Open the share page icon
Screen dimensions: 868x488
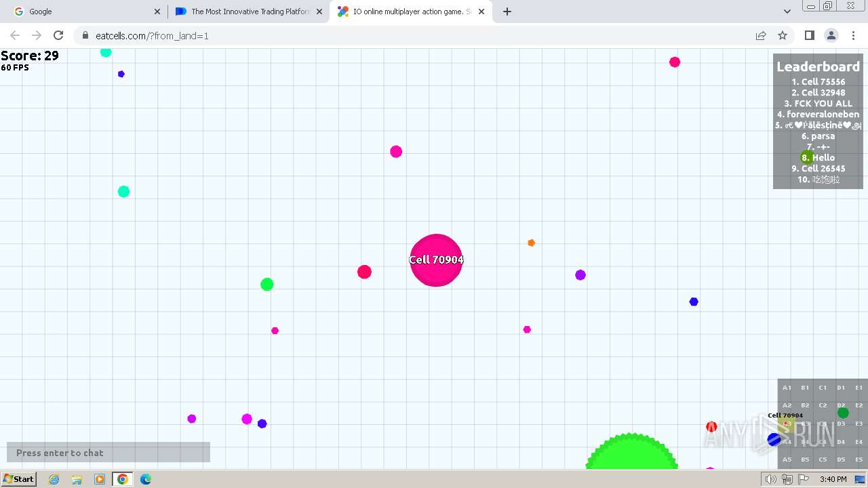pyautogui.click(x=761, y=35)
